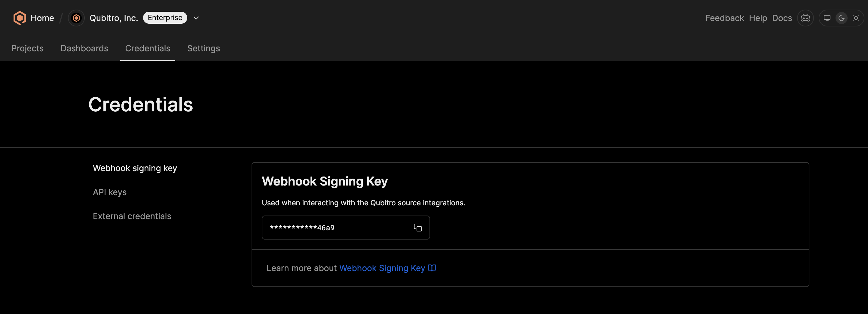Click the masked signing key field
The width and height of the screenshot is (868, 314).
[x=346, y=228]
